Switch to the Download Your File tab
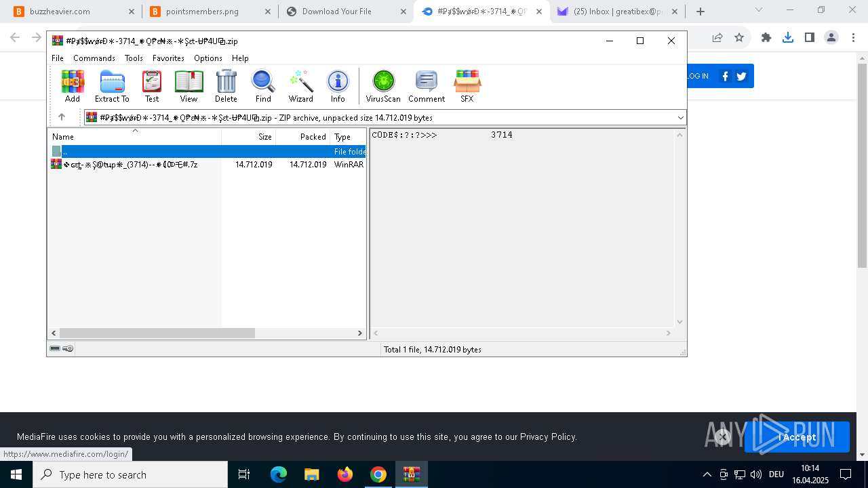Screen dimensions: 868x488 click(345, 12)
